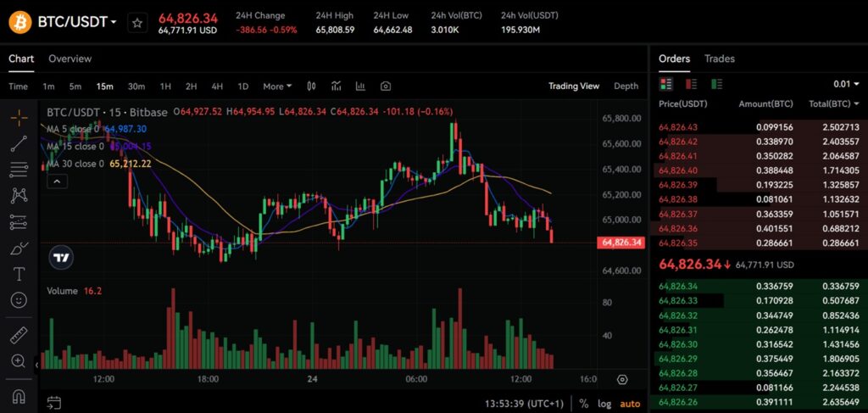This screenshot has height=413, width=868.
Task: Toggle auto scale on price axis
Action: (x=630, y=404)
